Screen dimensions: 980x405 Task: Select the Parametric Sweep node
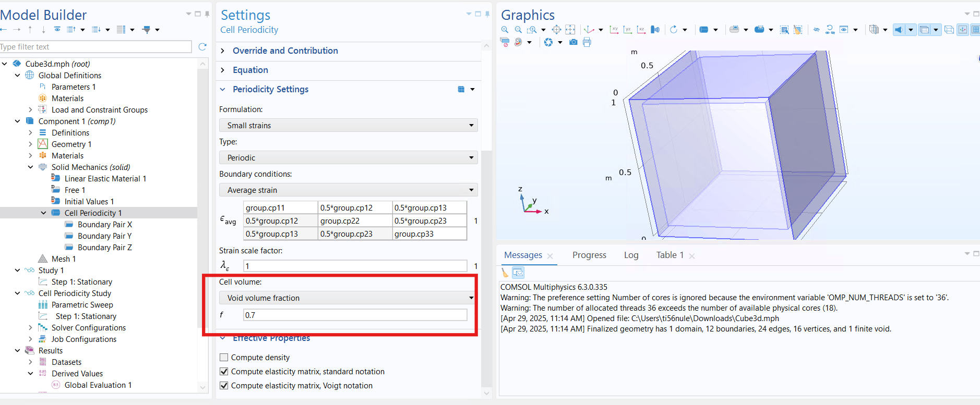point(82,305)
